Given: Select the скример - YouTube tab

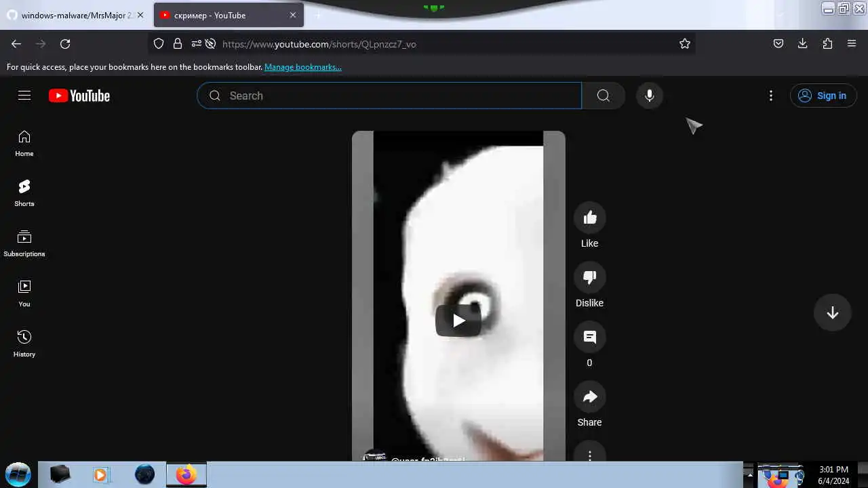Looking at the screenshot, I should (229, 15).
